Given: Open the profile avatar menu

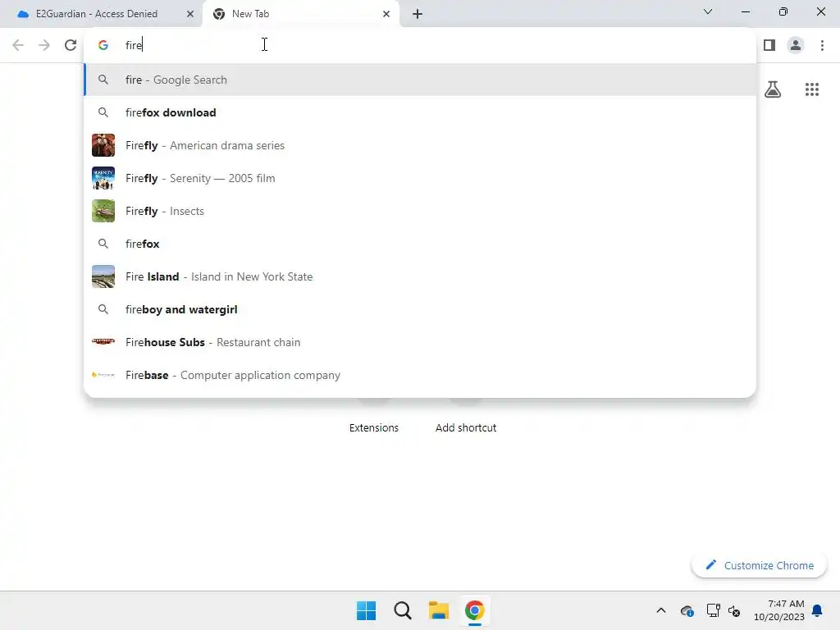Looking at the screenshot, I should click(796, 45).
